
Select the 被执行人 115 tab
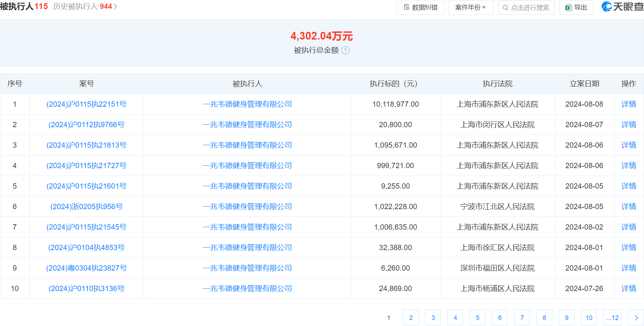(x=24, y=6)
